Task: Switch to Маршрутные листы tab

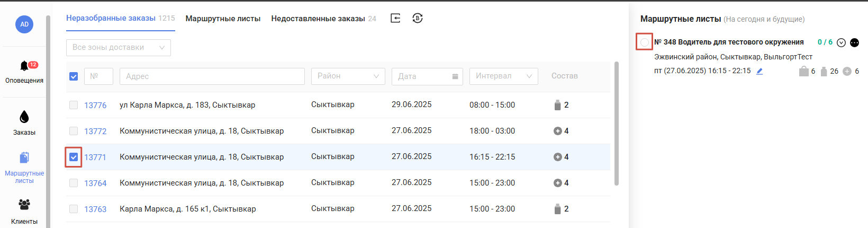Action: point(223,19)
